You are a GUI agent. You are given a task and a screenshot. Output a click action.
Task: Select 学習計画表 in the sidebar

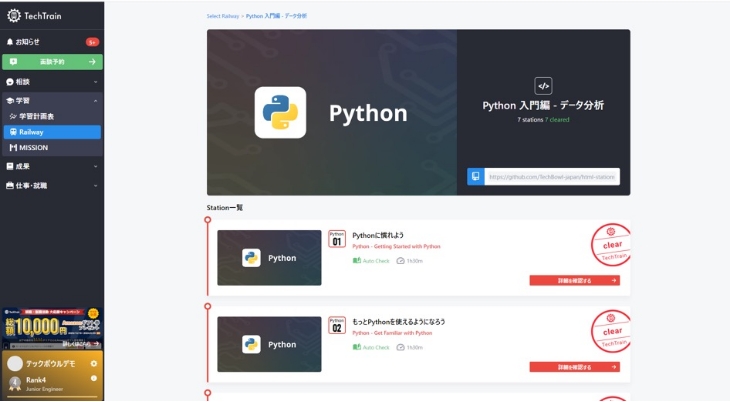[x=52, y=116]
